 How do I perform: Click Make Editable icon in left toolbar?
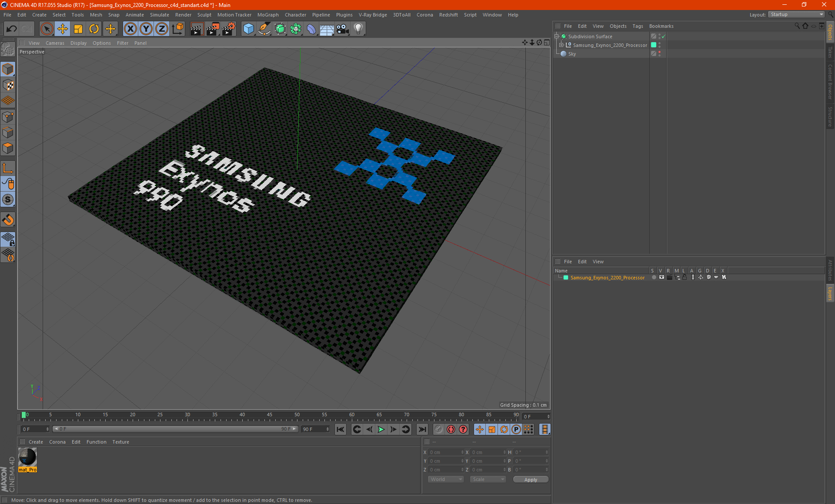8,50
